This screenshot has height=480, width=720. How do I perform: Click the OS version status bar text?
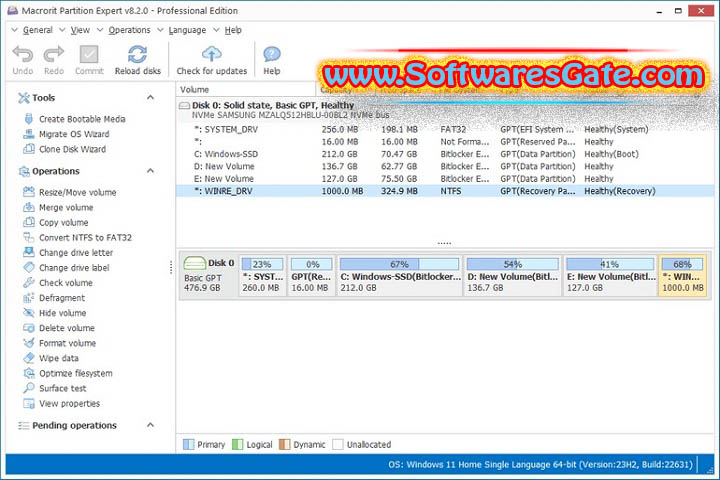tap(540, 464)
